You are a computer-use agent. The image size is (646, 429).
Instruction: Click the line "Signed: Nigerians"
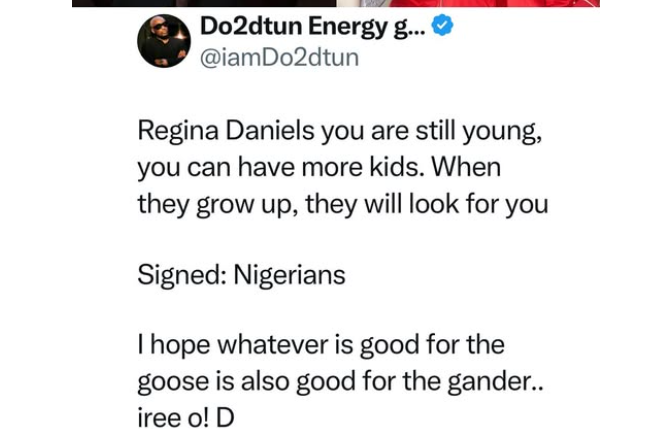(x=241, y=274)
